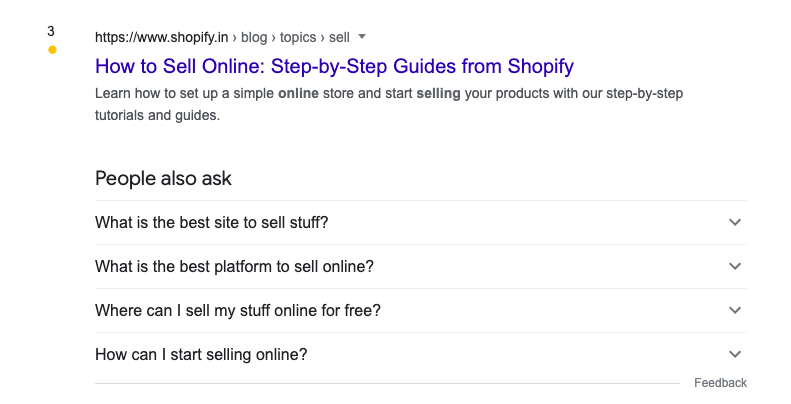Click the "People also ask" heading

pyautogui.click(x=163, y=178)
